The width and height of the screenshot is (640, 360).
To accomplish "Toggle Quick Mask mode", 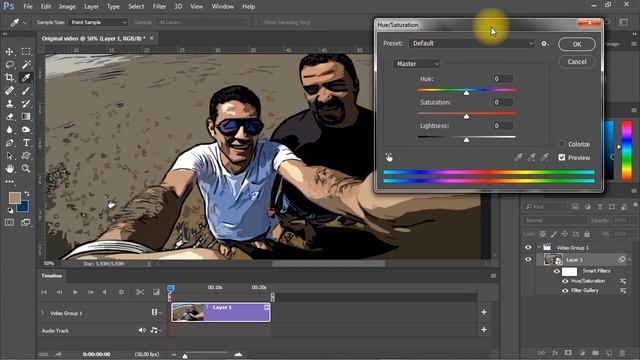I will point(9,222).
